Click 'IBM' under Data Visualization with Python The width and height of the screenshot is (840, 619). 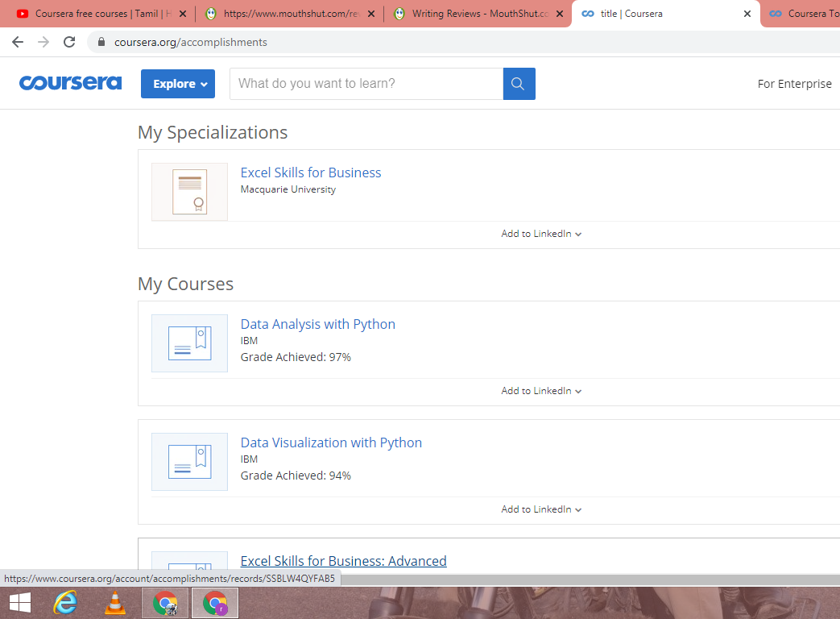(249, 459)
